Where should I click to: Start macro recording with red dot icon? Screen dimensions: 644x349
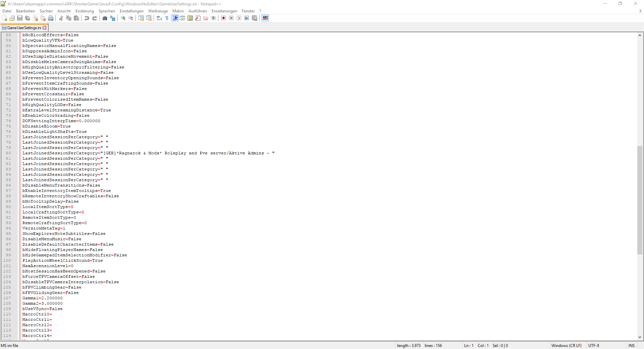click(223, 18)
